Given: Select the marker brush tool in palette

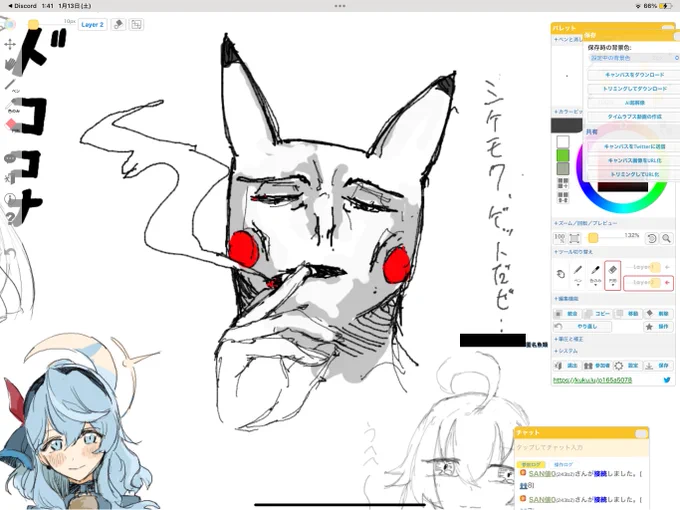Looking at the screenshot, I should point(595,275).
